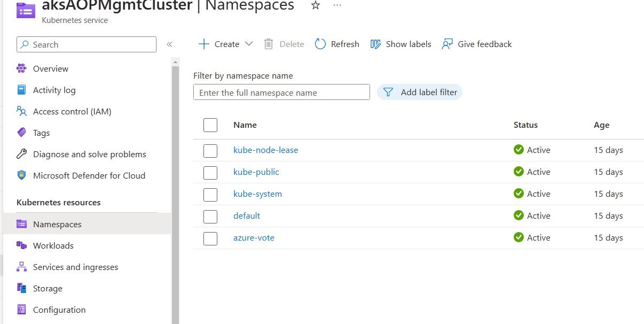The width and height of the screenshot is (644, 324).
Task: Sort by the Name column header
Action: (x=245, y=125)
